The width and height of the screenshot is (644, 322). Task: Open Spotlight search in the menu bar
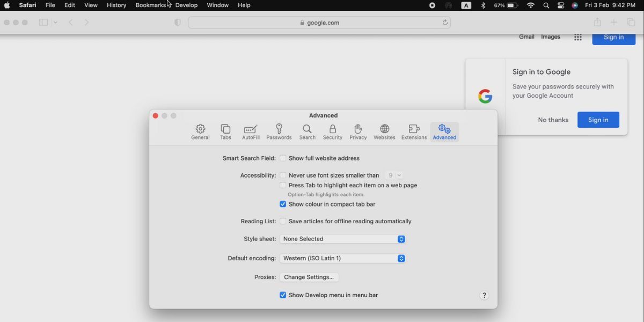[x=546, y=5]
